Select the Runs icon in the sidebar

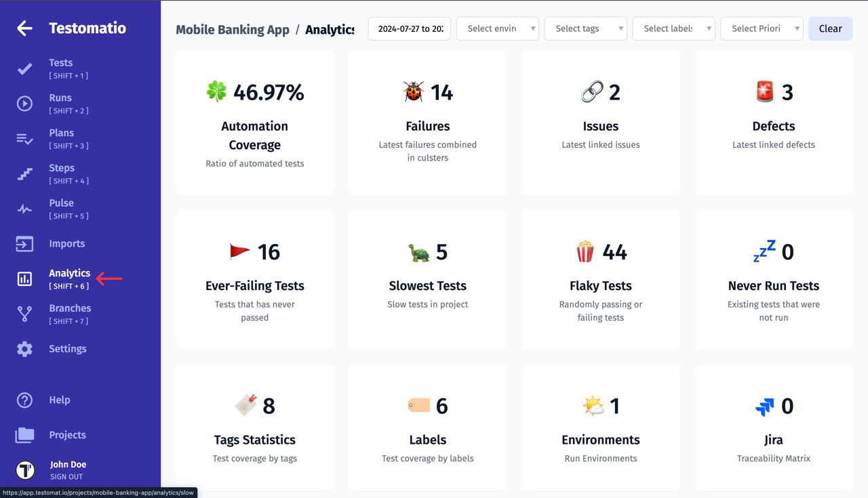[24, 103]
